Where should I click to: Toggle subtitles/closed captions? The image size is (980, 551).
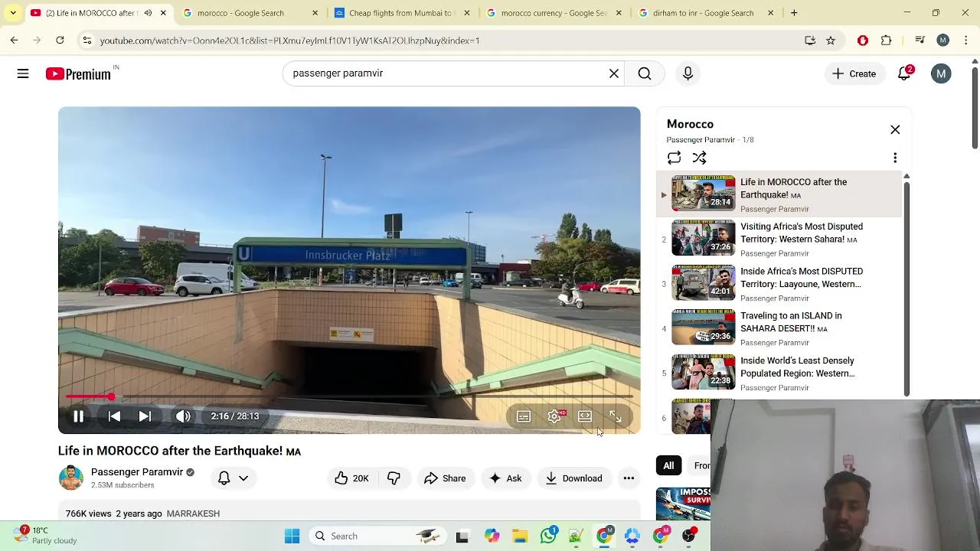pos(524,416)
